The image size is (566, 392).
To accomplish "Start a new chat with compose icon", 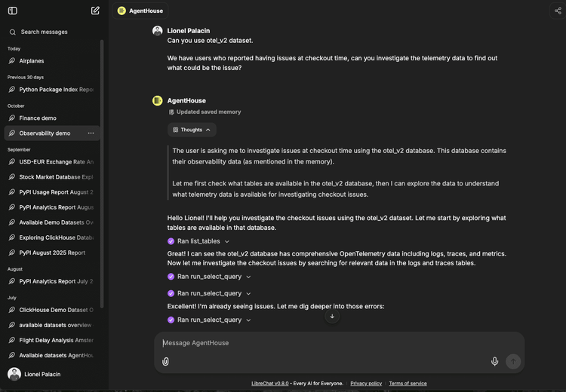I will coord(95,11).
